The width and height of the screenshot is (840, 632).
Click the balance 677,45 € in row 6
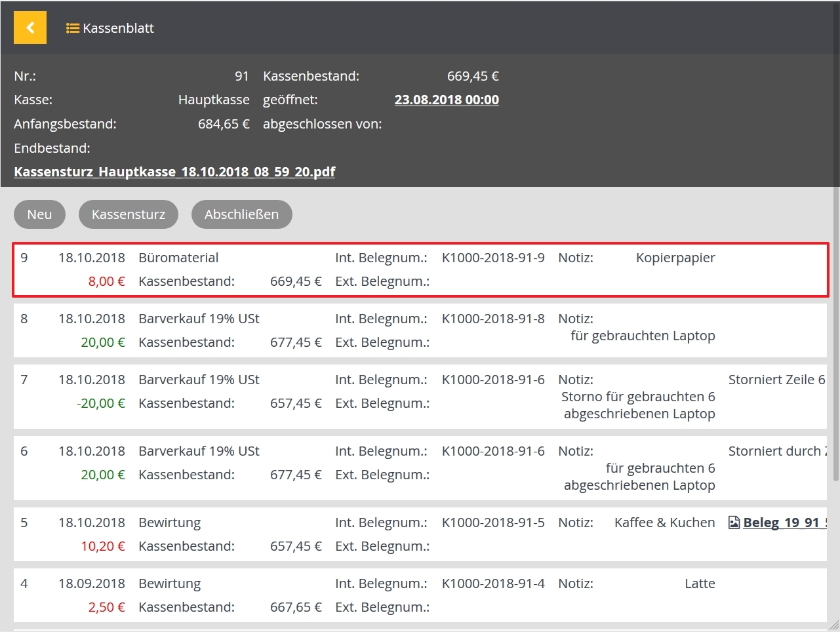pyautogui.click(x=296, y=475)
